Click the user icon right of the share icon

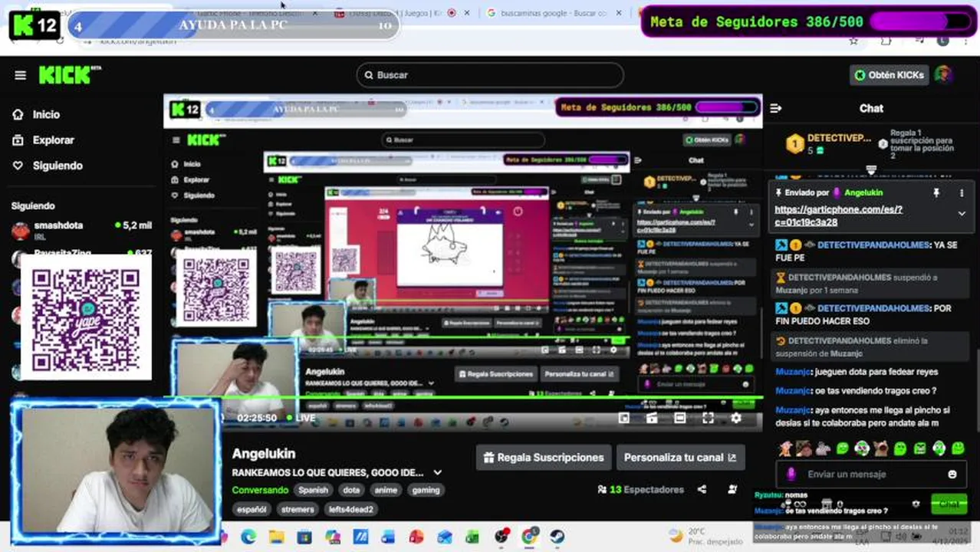click(x=732, y=490)
